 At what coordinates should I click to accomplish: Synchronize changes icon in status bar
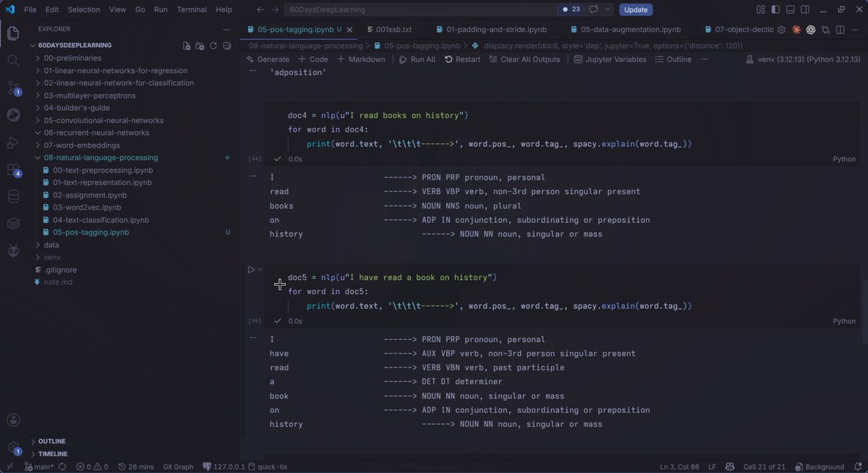point(62,466)
